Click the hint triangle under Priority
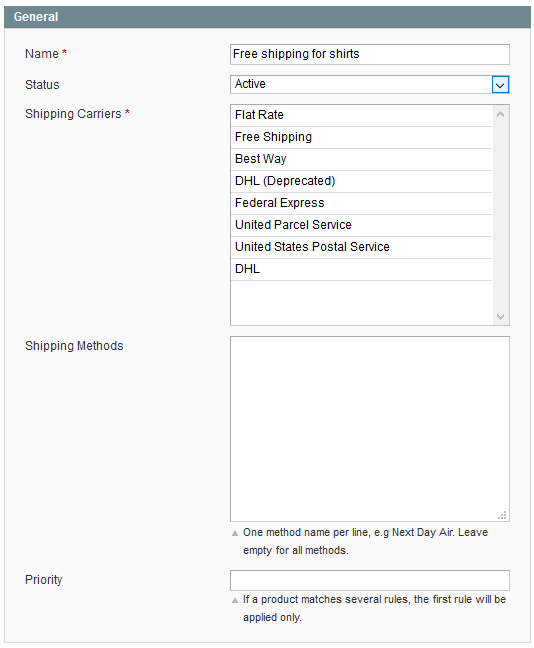This screenshot has width=534, height=648. (235, 600)
